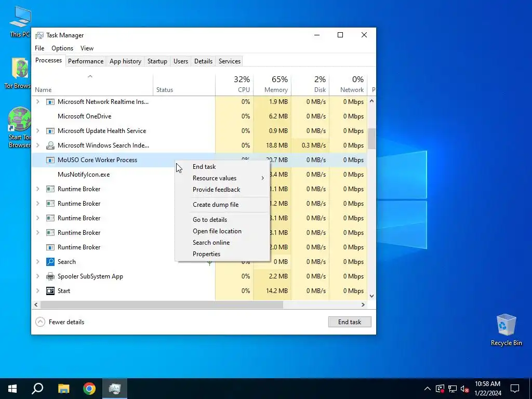Click the Search process magnifier icon

click(x=50, y=262)
